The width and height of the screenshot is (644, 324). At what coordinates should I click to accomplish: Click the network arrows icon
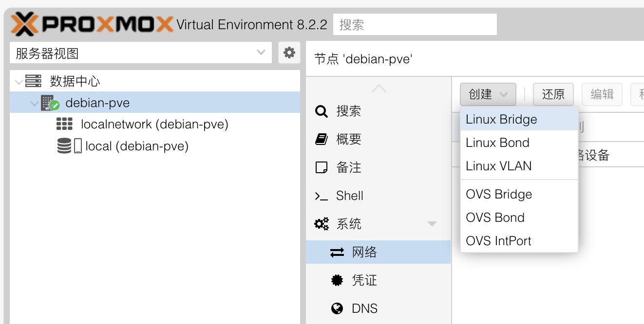pos(337,252)
